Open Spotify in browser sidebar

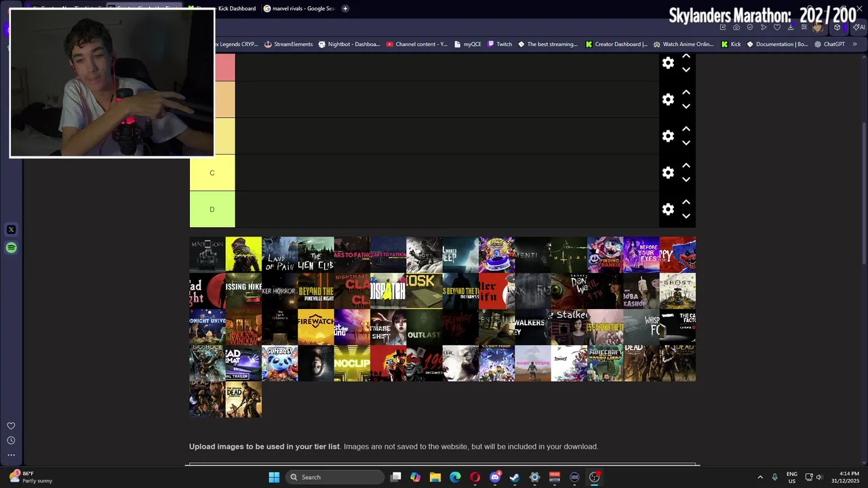(x=11, y=248)
